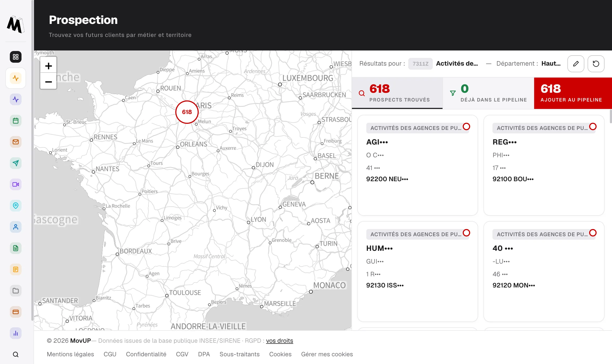612x364 pixels.
Task: Open the orange mail envelope sidebar icon
Action: point(16,142)
